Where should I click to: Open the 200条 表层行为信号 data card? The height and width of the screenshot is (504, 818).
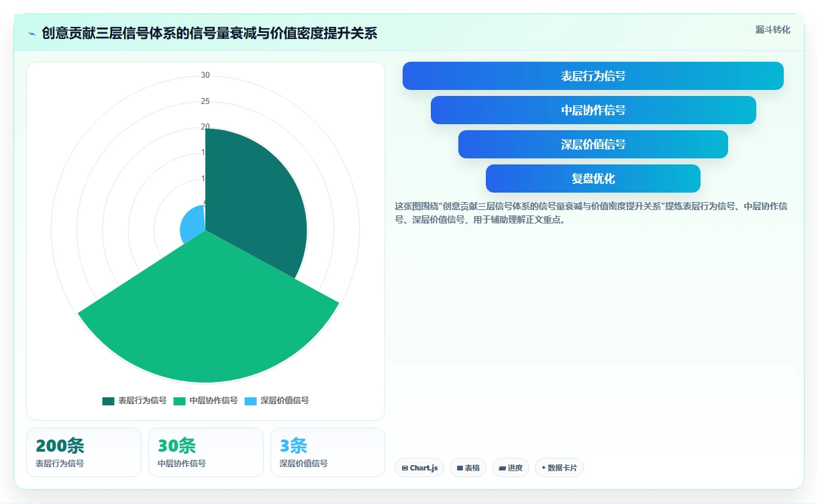tap(84, 452)
